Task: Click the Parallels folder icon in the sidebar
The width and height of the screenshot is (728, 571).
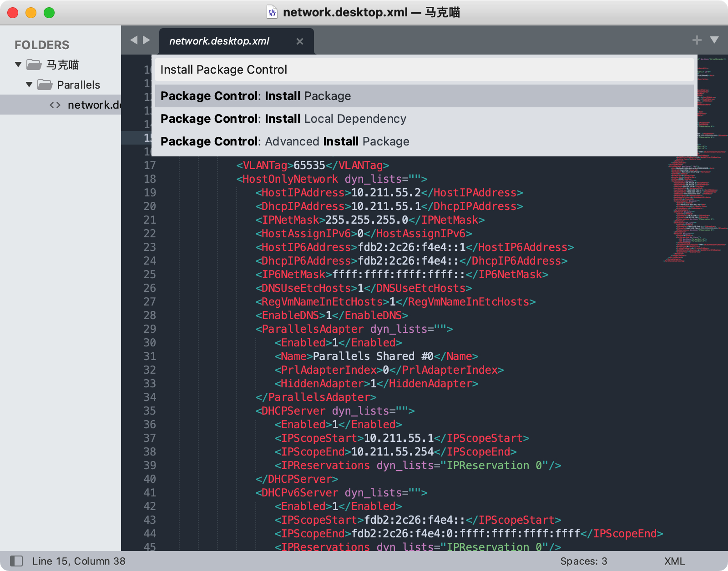Action: (x=46, y=85)
